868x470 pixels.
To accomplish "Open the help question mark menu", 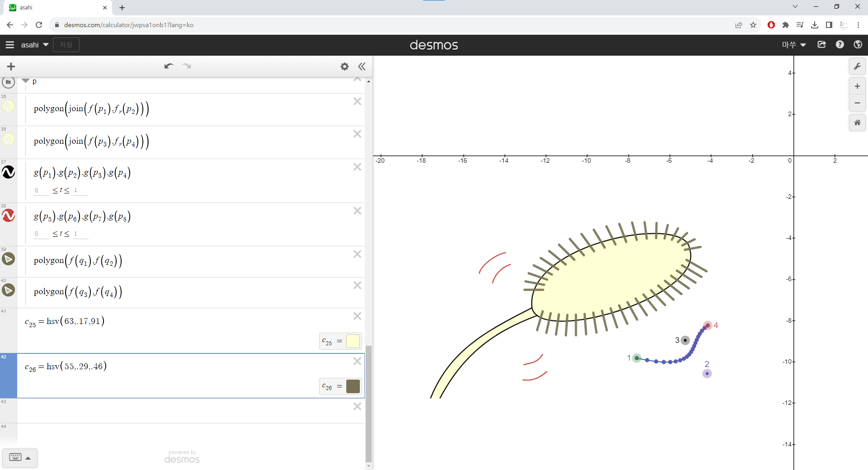I will [840, 45].
